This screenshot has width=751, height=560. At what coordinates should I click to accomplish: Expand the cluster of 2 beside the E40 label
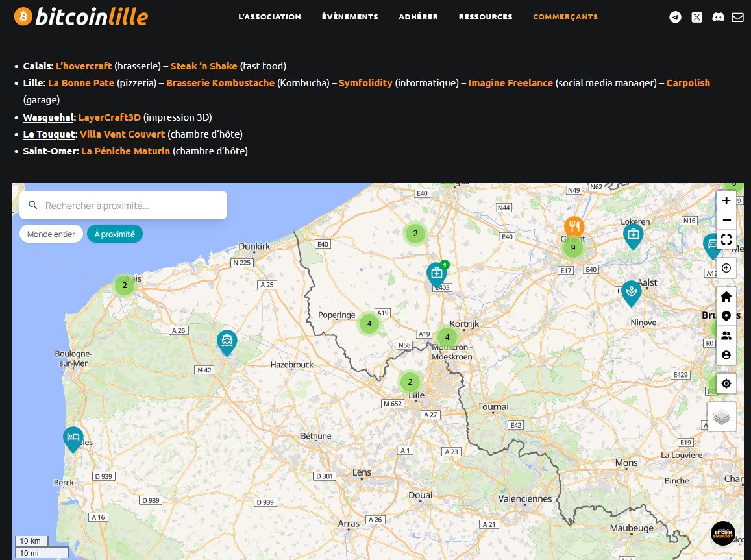click(x=415, y=234)
